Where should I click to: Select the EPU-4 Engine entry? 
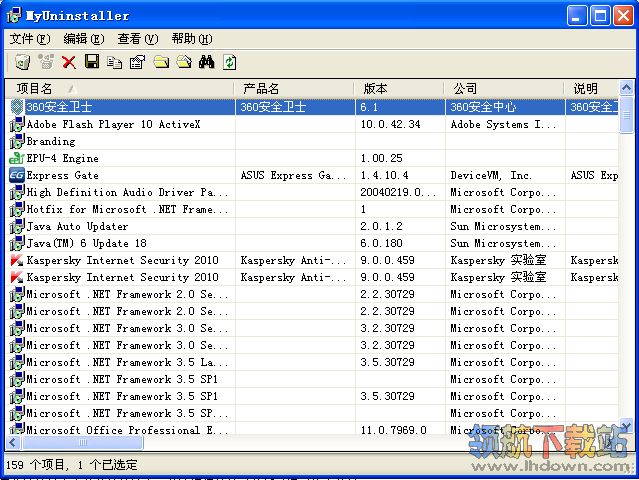click(62, 158)
